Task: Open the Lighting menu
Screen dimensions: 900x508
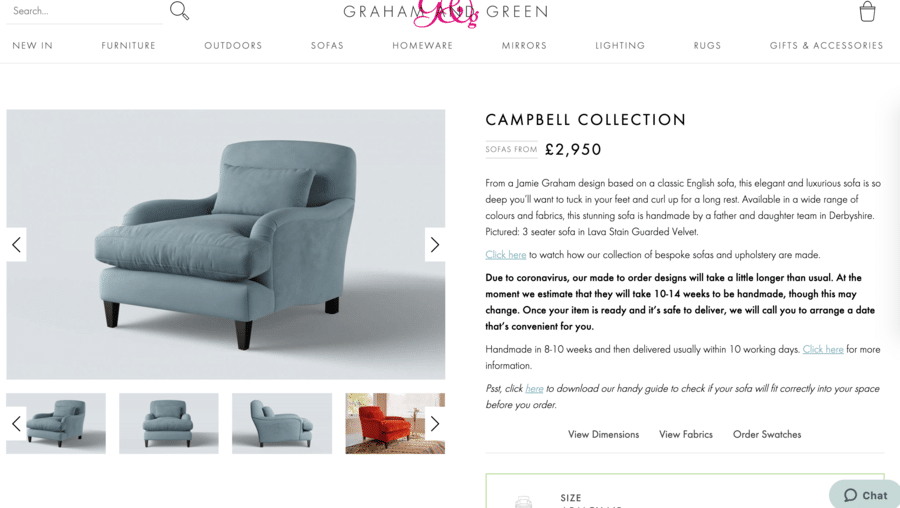Action: click(x=620, y=45)
